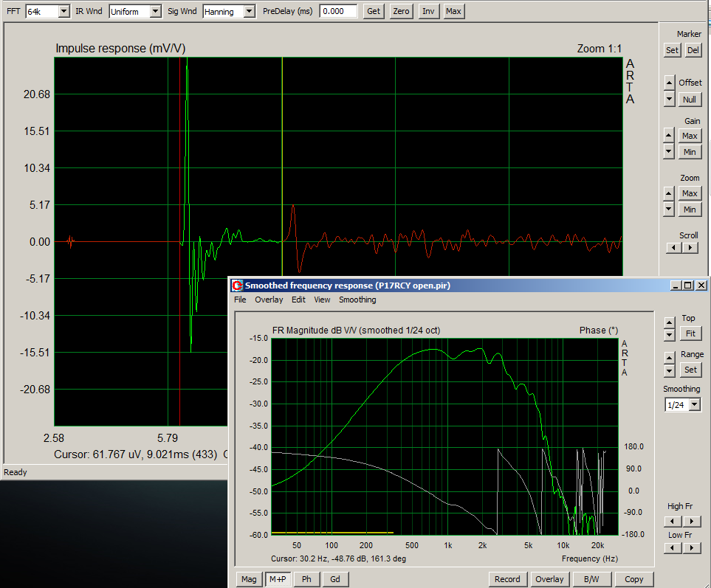The image size is (711, 588).
Task: Set Gain to Max
Action: click(x=690, y=136)
